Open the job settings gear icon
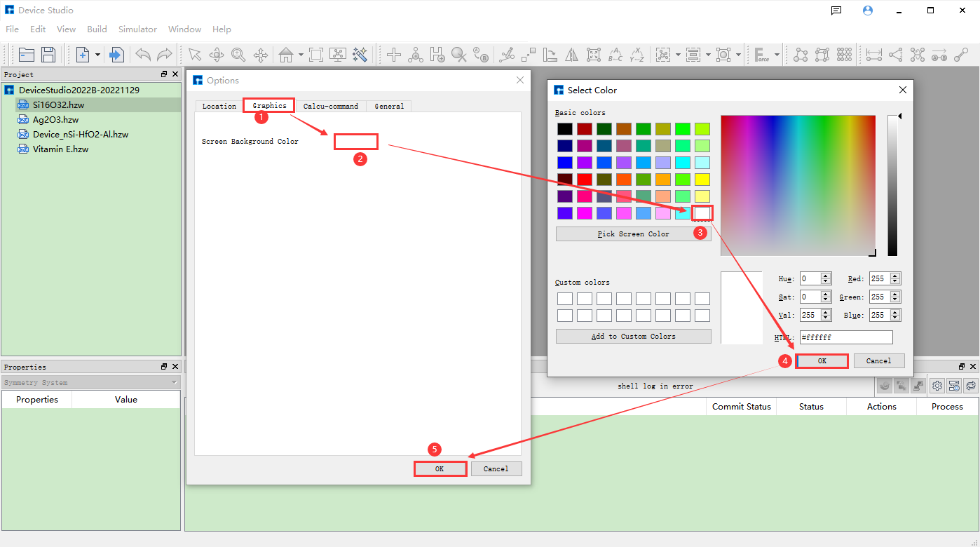Screen dimensions: 980x547 937,385
